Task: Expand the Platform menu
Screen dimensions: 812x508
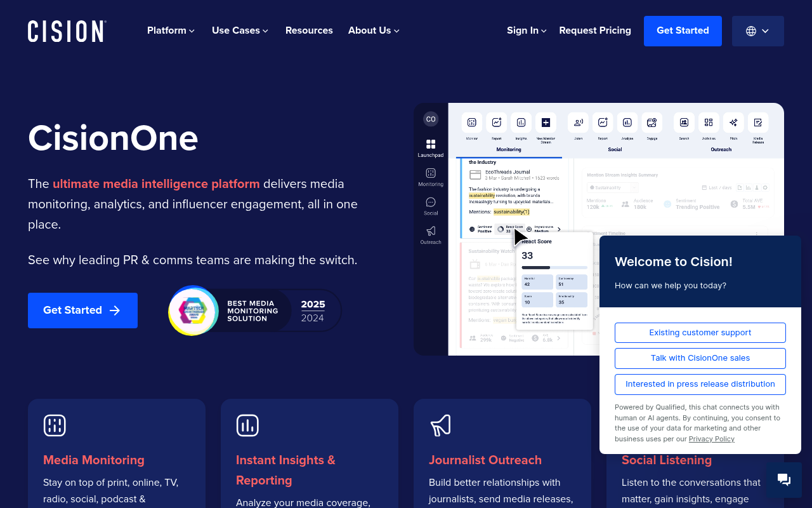Action: pos(171,30)
